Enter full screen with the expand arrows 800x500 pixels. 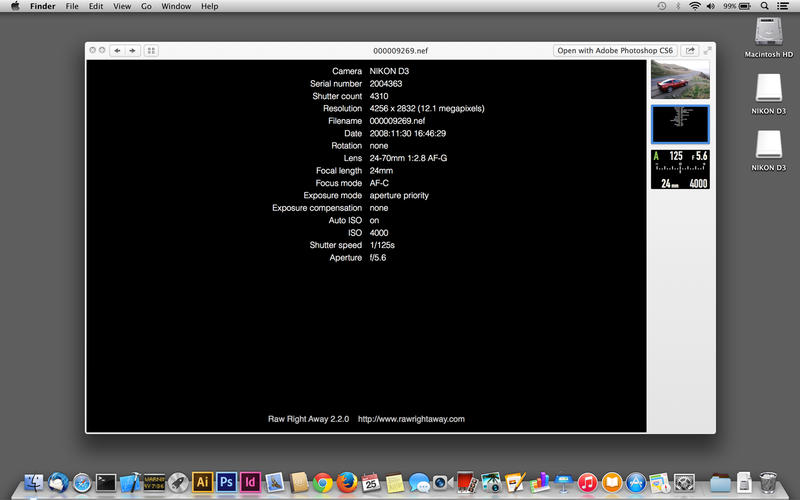(x=708, y=51)
